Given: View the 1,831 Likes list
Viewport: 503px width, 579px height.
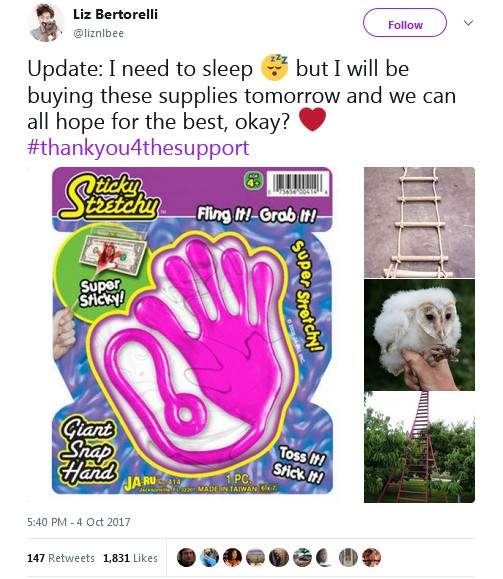Looking at the screenshot, I should click(x=130, y=558).
